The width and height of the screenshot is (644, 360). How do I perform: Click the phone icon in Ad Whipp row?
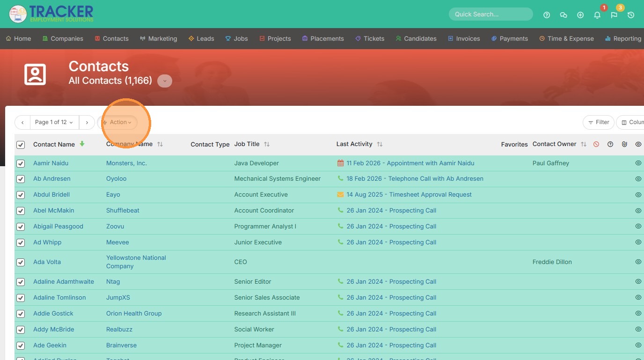point(340,242)
